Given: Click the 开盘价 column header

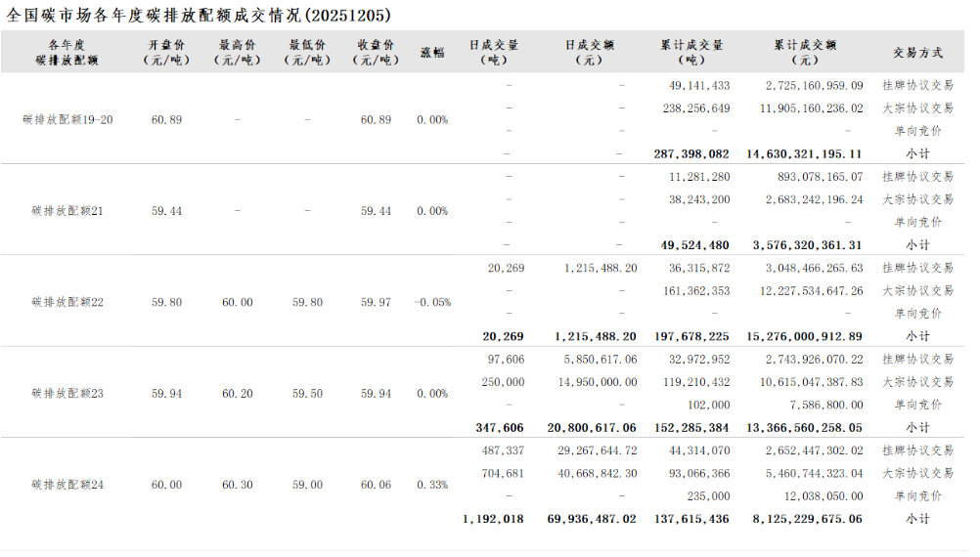Looking at the screenshot, I should 166,52.
